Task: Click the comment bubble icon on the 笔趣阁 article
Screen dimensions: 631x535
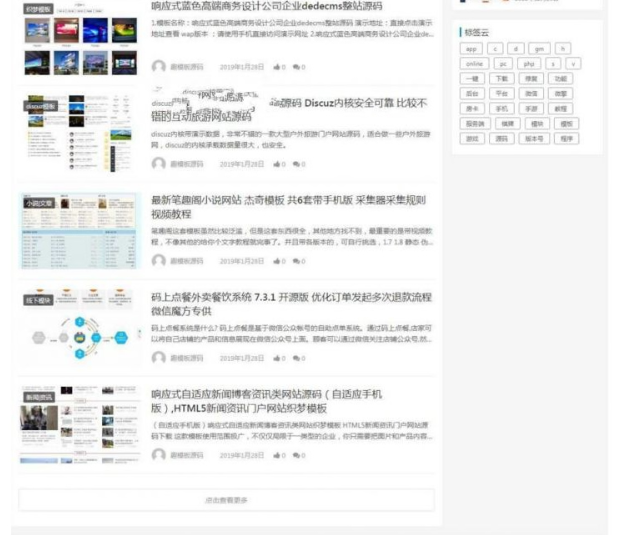Action: (x=296, y=261)
